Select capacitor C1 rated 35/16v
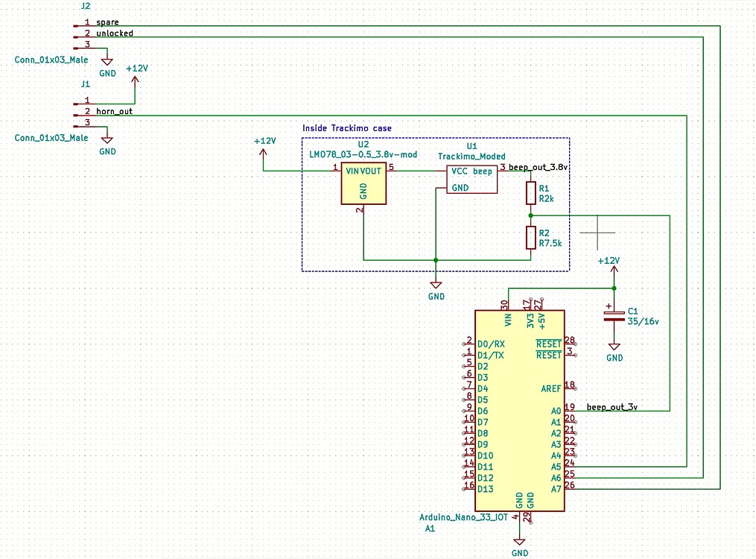 (612, 315)
